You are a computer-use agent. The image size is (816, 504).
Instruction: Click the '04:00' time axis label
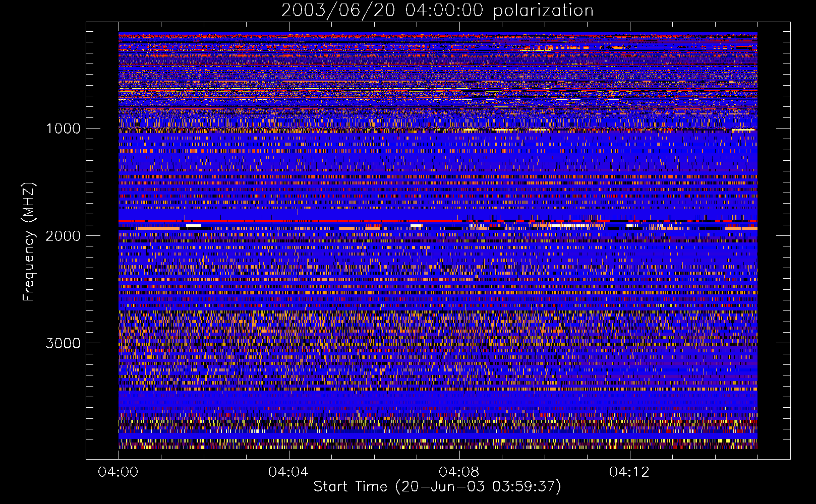pyautogui.click(x=119, y=472)
